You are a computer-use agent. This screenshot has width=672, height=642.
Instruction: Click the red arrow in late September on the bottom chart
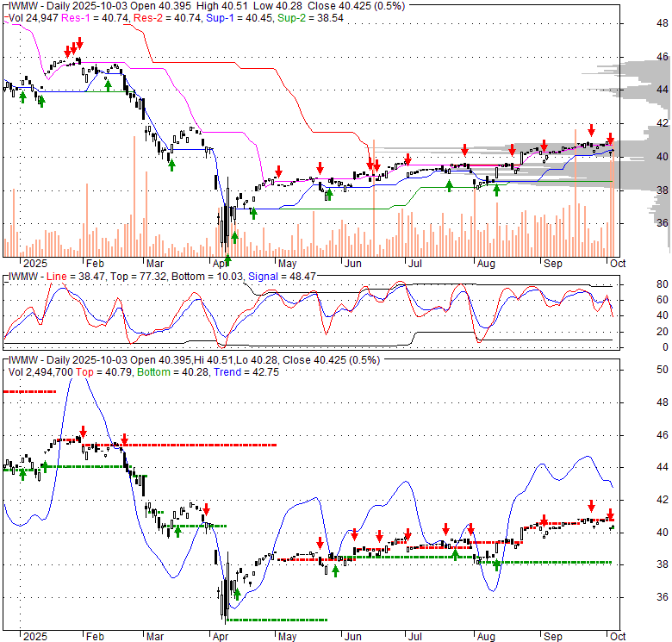592,506
